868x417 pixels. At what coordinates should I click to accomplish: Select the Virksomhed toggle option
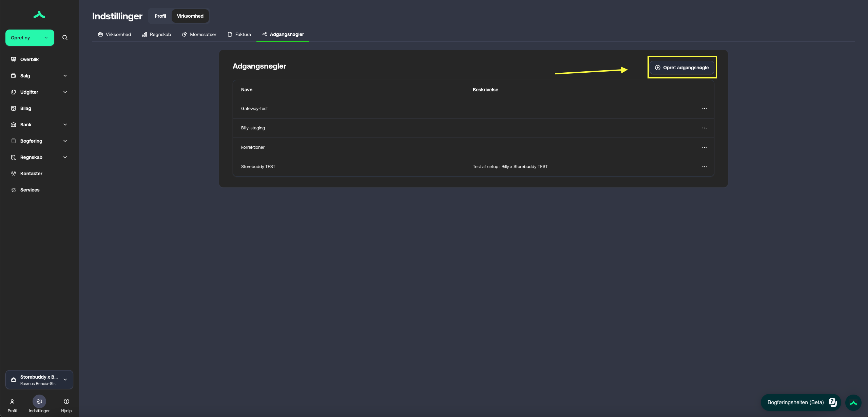point(190,16)
